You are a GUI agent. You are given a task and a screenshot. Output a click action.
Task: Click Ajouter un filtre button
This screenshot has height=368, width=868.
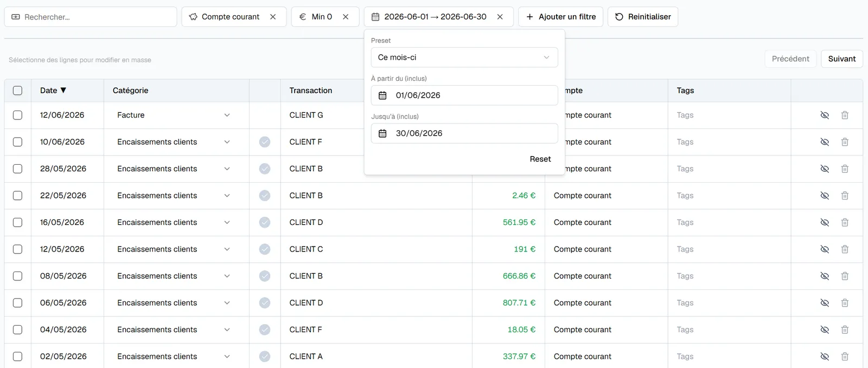560,17
